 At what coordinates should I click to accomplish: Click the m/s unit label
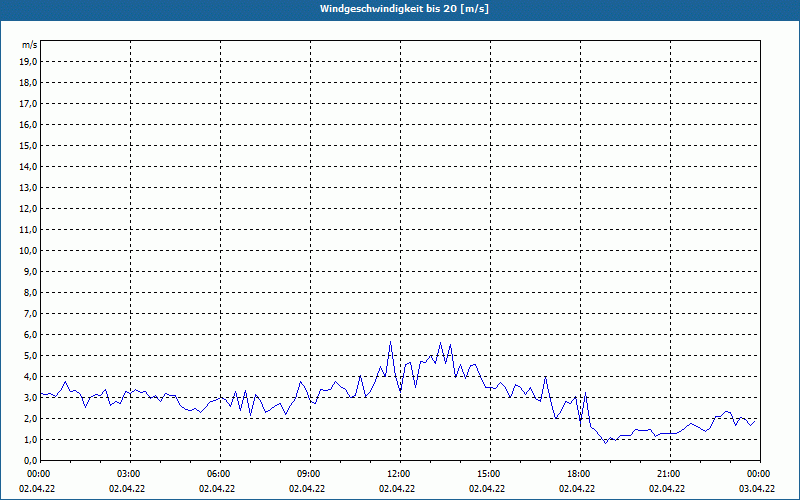(30, 45)
